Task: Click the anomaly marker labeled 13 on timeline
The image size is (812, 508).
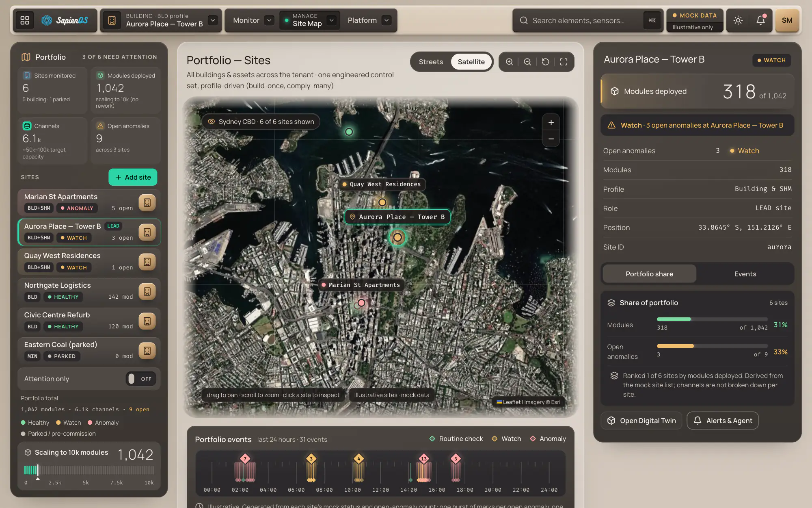Action: click(x=424, y=459)
